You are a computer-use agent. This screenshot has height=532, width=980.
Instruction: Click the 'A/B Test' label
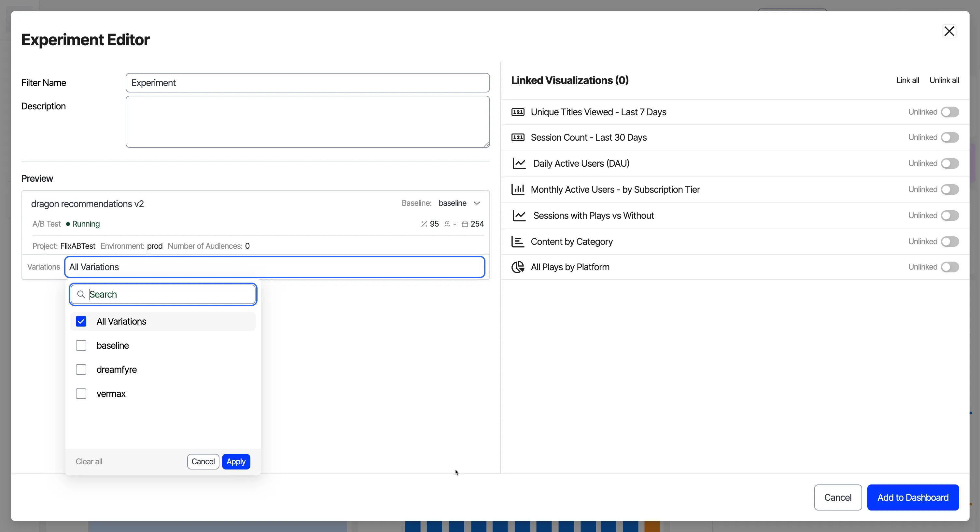[47, 224]
